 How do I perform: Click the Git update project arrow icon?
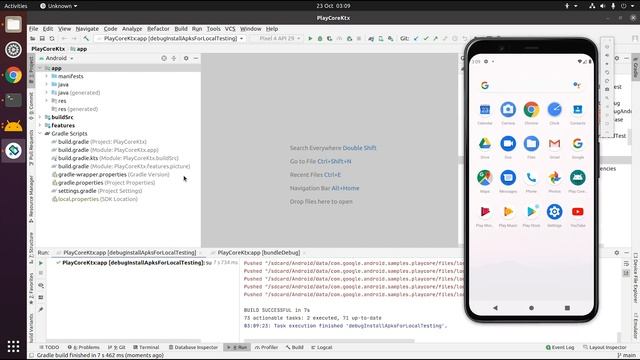(x=416, y=38)
